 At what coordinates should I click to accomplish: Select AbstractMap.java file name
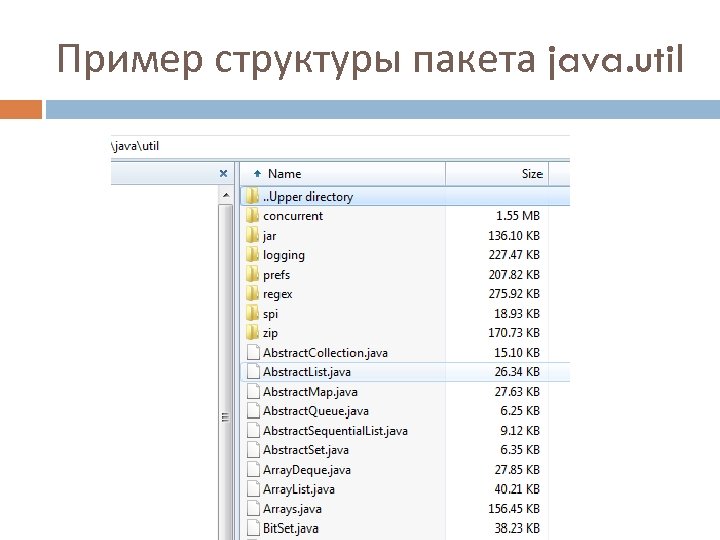click(x=310, y=392)
